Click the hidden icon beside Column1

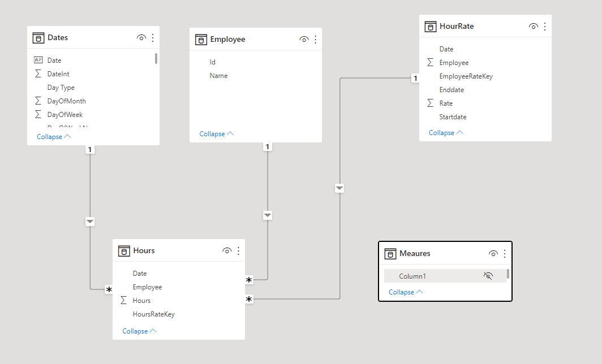click(489, 276)
